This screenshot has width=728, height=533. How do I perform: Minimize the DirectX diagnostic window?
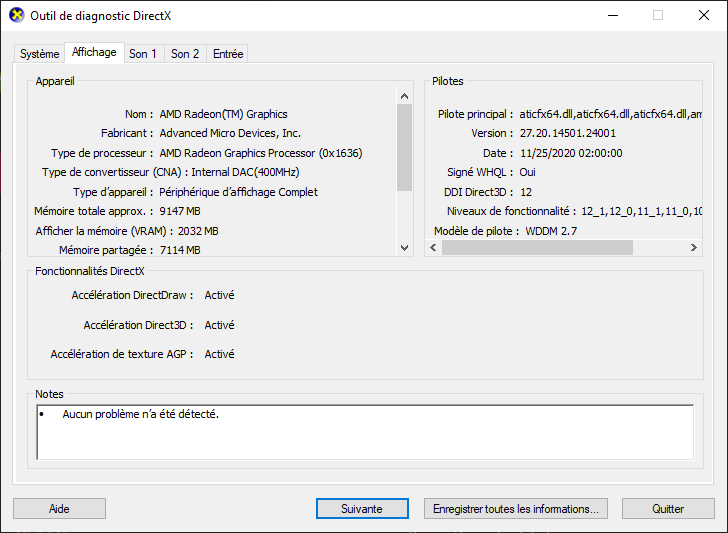pyautogui.click(x=613, y=15)
